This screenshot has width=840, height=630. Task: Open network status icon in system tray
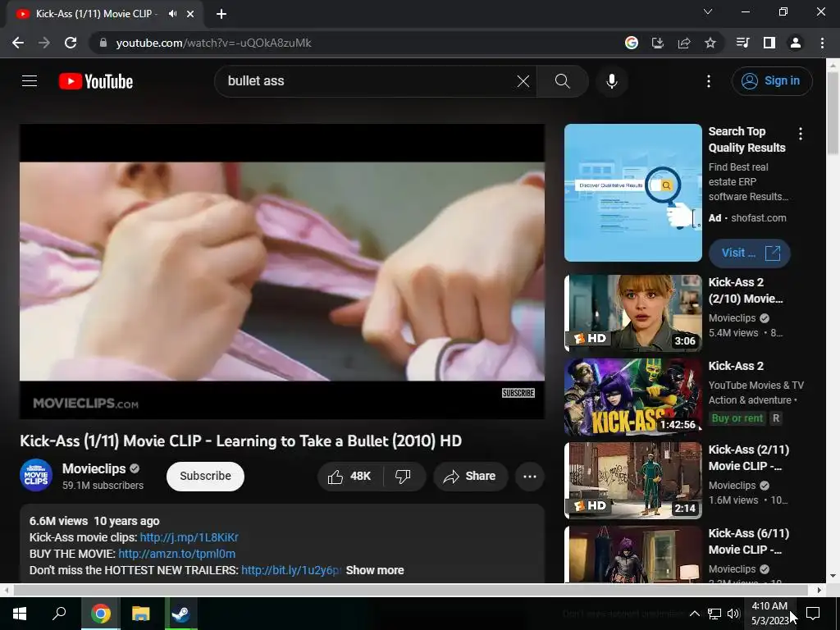(x=714, y=614)
